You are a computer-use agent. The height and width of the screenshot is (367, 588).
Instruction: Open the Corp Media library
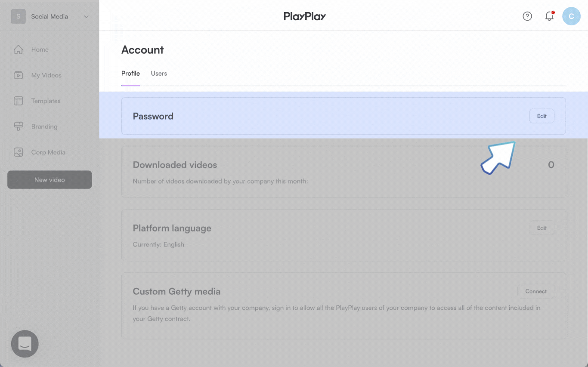pos(48,152)
